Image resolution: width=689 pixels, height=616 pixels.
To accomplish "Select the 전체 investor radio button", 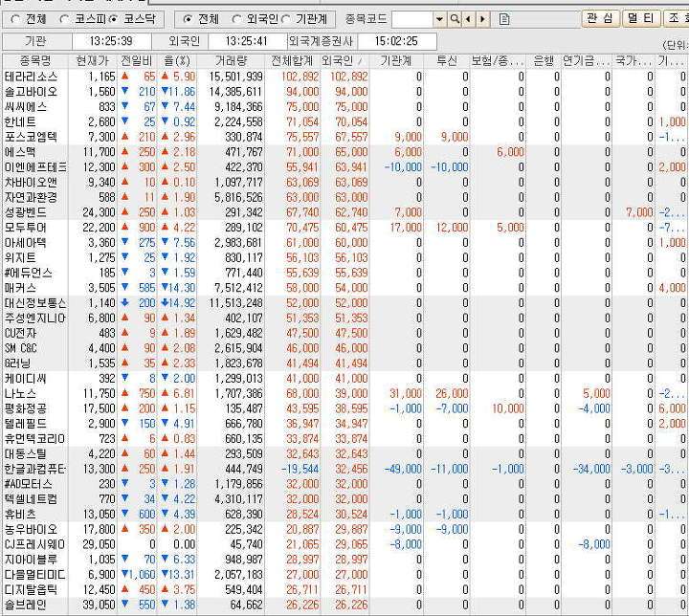I will click(188, 19).
